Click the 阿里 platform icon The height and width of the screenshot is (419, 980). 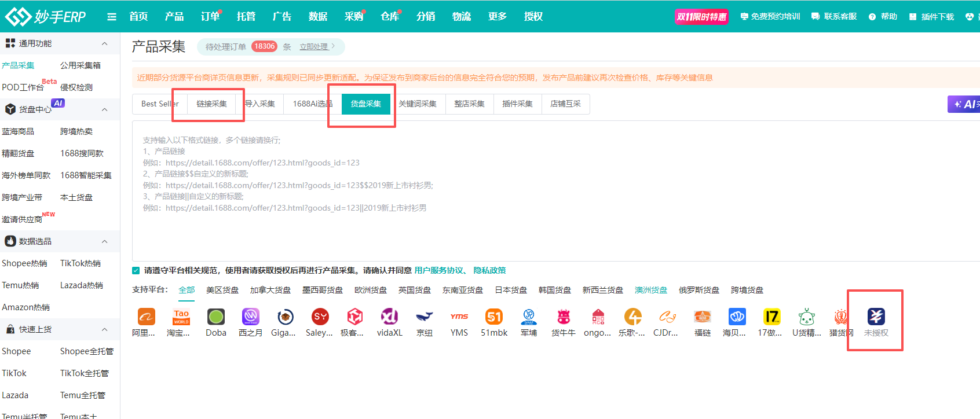(146, 317)
